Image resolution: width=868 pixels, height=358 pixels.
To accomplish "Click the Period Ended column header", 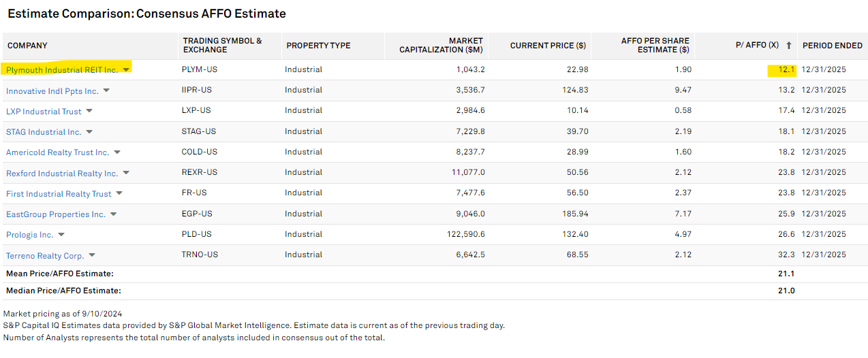I will pyautogui.click(x=832, y=46).
